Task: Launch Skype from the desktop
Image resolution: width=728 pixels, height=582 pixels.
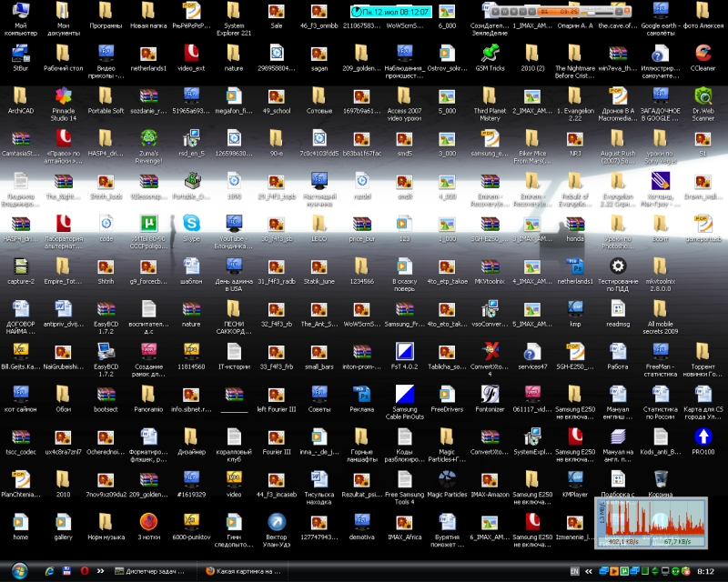Action: (x=191, y=224)
